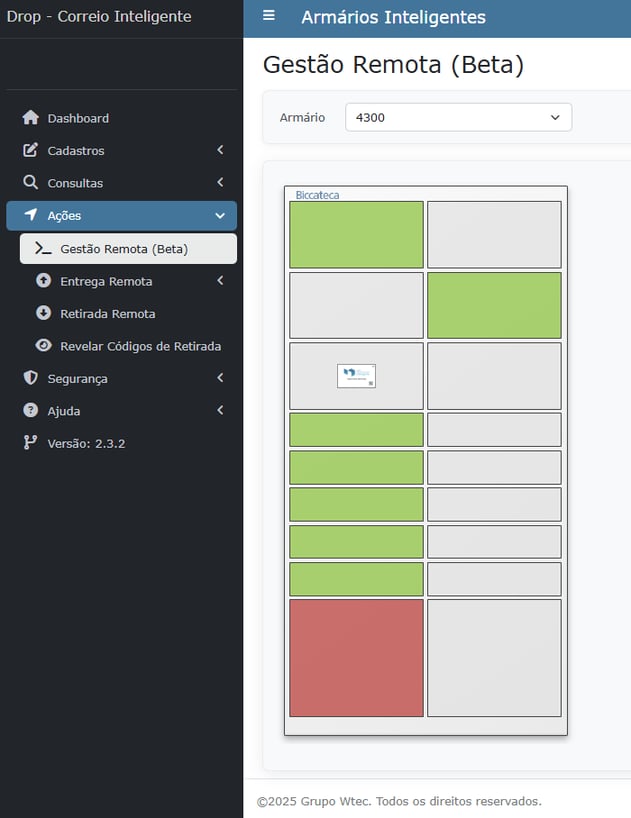Toggle sidebar with the hamburger menu icon

coord(268,16)
